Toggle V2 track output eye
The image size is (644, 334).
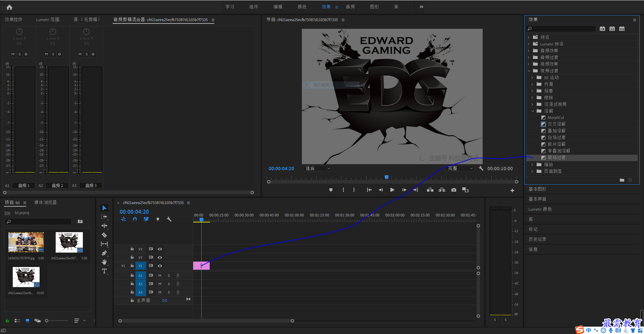click(160, 257)
